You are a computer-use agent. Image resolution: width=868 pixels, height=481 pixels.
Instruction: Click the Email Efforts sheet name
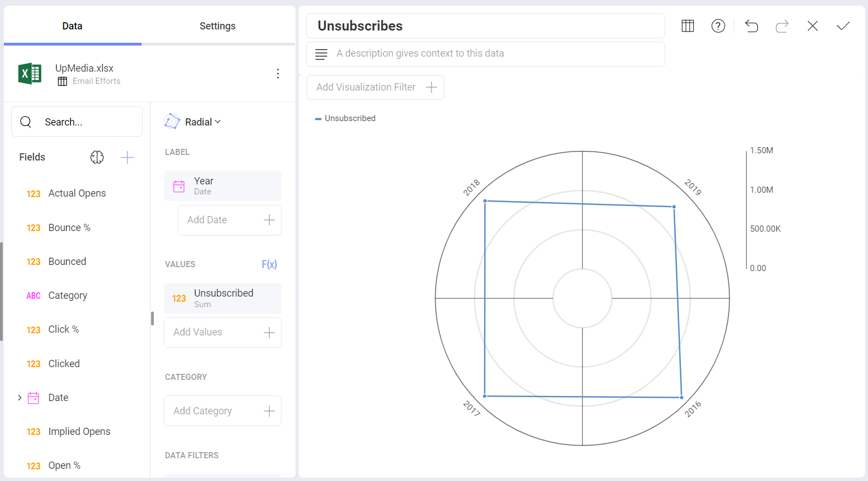coord(97,81)
